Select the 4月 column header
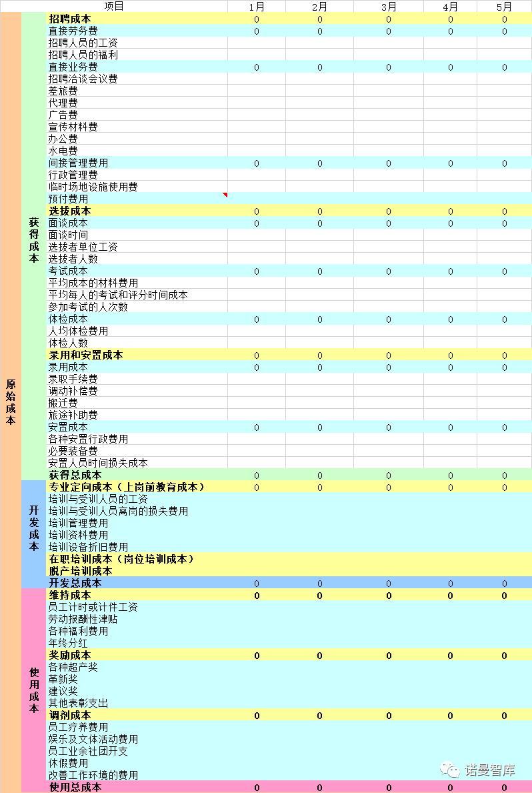 [x=450, y=6]
